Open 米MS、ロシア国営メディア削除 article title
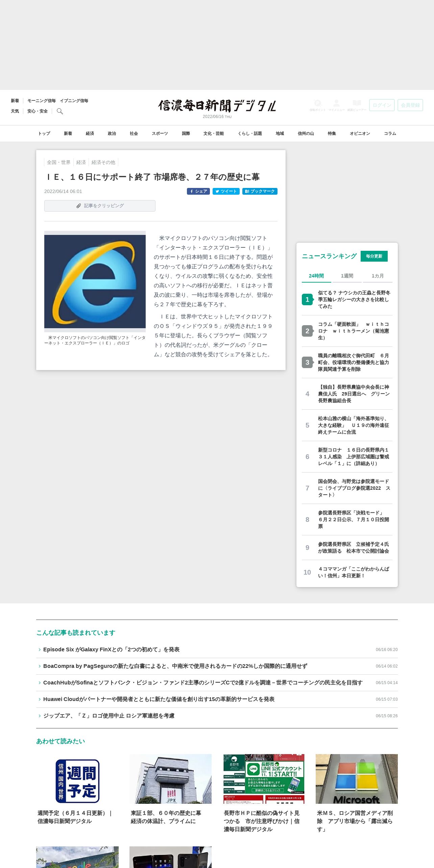The width and height of the screenshot is (434, 868). tap(355, 821)
